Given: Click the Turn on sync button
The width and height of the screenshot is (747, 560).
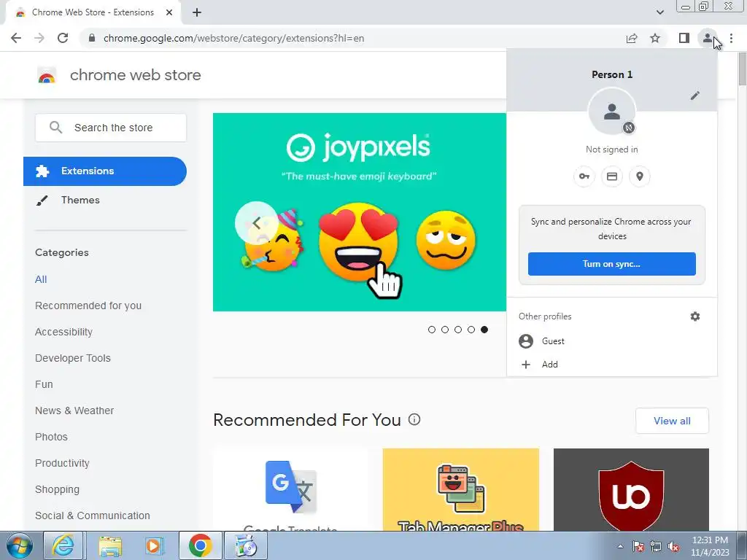Looking at the screenshot, I should coord(612,264).
